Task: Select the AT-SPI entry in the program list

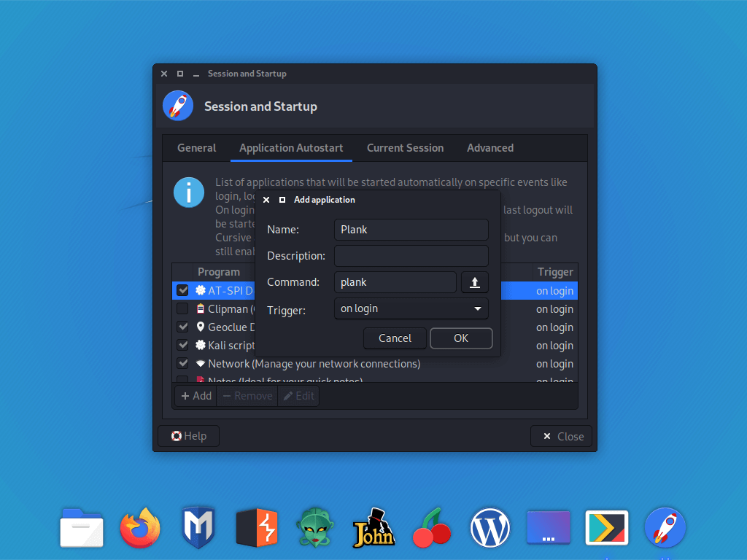Action: [226, 290]
